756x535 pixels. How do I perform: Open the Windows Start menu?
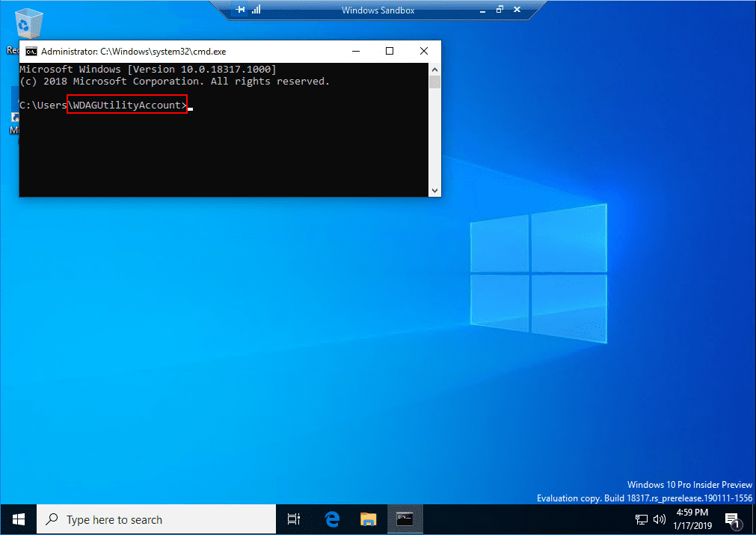point(19,519)
